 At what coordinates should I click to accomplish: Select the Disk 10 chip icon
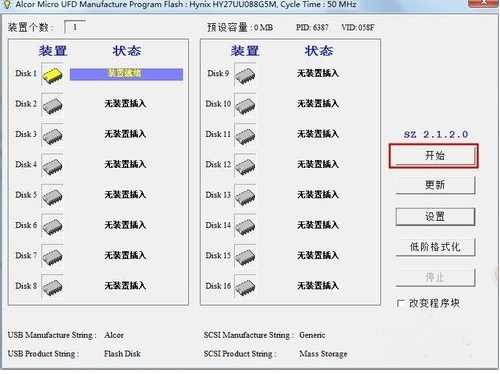coord(245,105)
